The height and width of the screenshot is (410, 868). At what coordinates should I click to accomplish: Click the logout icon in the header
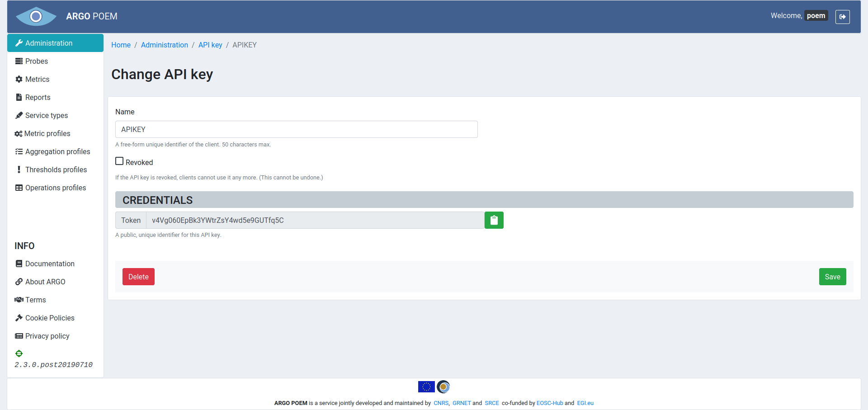843,16
